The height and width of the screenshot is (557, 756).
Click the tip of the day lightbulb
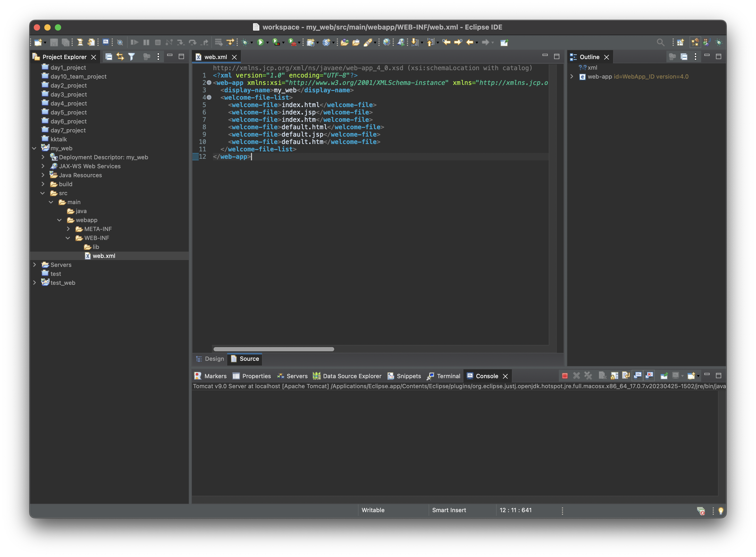(721, 511)
